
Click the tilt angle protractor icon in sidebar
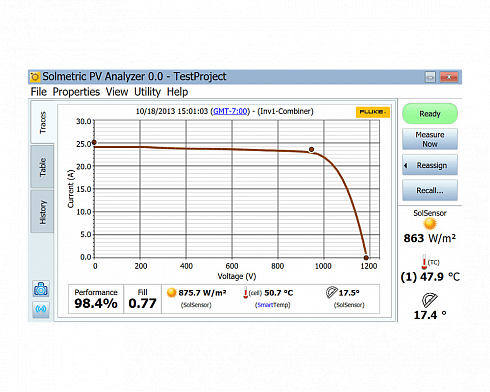pos(430,300)
